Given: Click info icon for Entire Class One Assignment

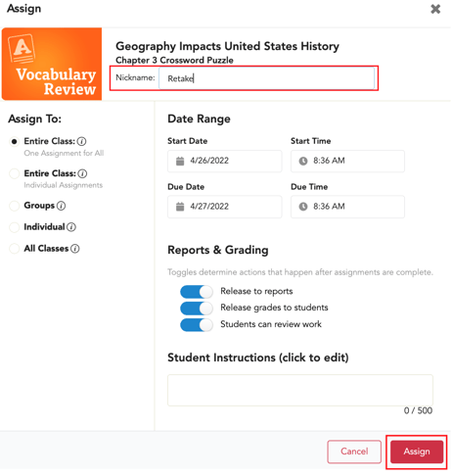Looking at the screenshot, I should 81,141.
